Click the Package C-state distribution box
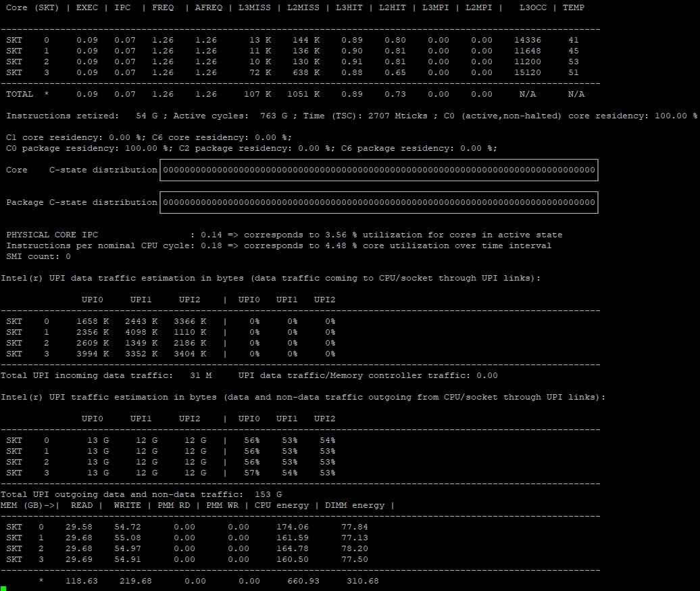The image size is (700, 591). [x=378, y=202]
